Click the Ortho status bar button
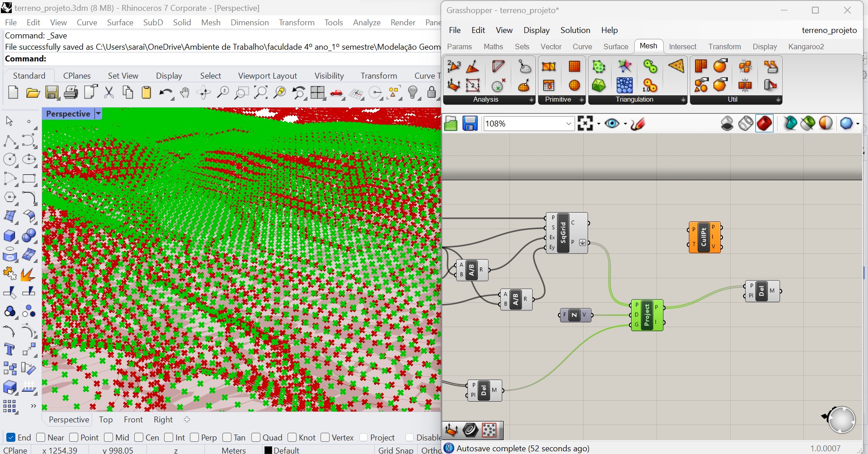Image resolution: width=868 pixels, height=454 pixels. [x=431, y=450]
